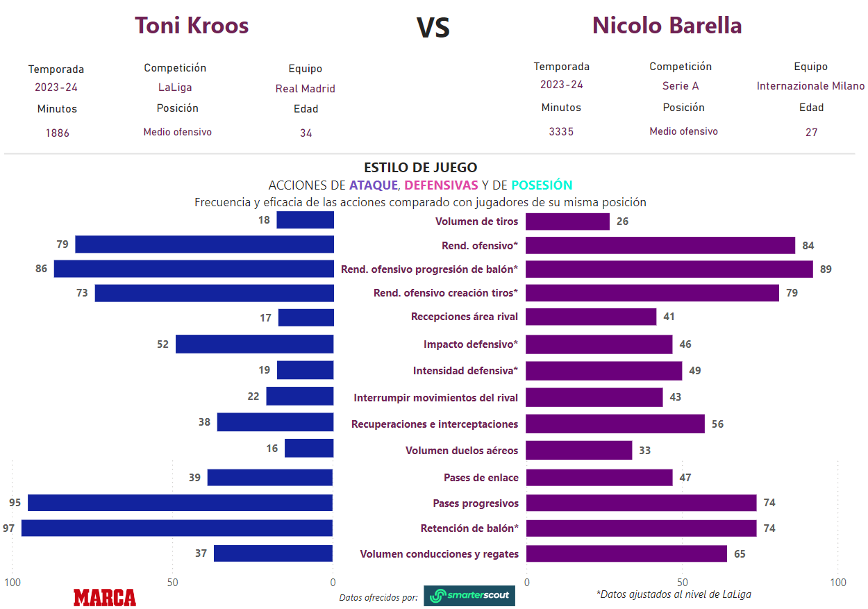
Task: Click Barella's Volumen de tiros bar (26)
Action: click(567, 222)
